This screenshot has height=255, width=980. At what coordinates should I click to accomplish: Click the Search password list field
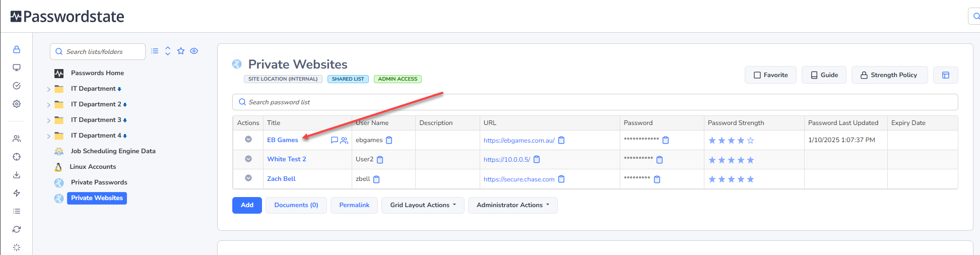pyautogui.click(x=595, y=102)
